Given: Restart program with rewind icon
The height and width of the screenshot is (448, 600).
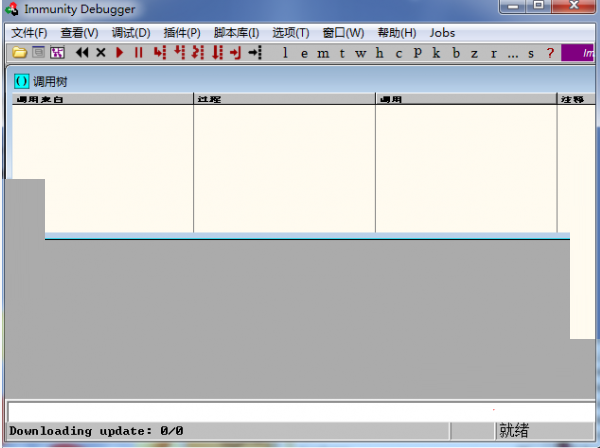Looking at the screenshot, I should coord(82,52).
